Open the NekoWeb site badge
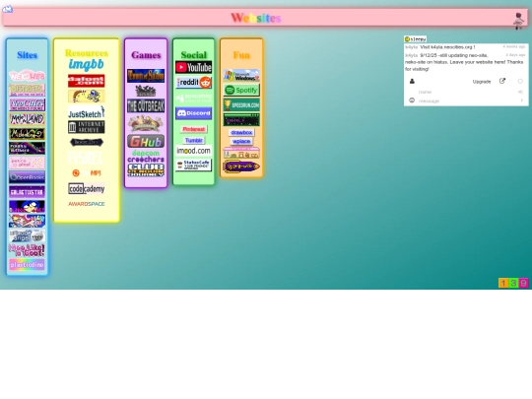Viewport: 532px width, 399px height. (27, 76)
